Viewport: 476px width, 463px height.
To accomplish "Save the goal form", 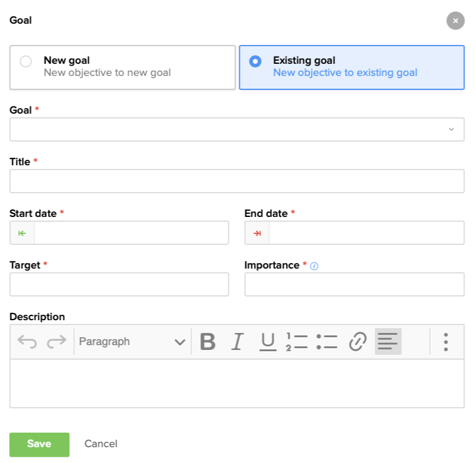I will 39,444.
